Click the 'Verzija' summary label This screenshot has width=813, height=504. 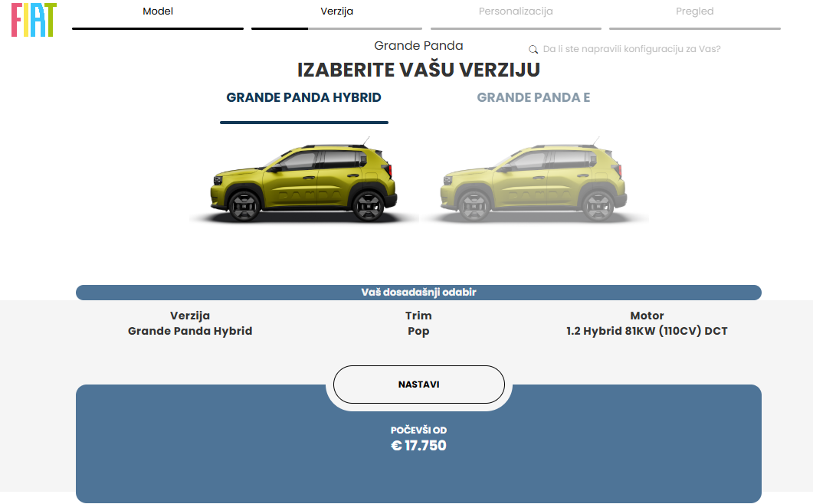click(x=190, y=316)
